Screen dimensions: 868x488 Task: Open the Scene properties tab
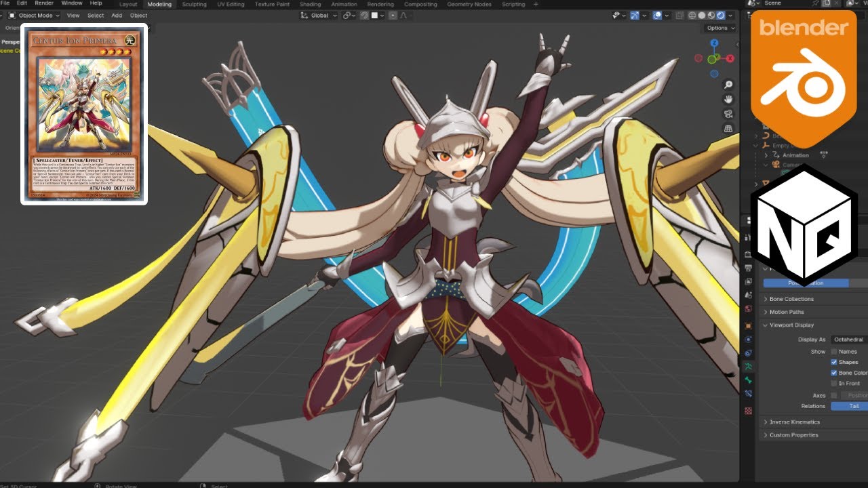[748, 294]
